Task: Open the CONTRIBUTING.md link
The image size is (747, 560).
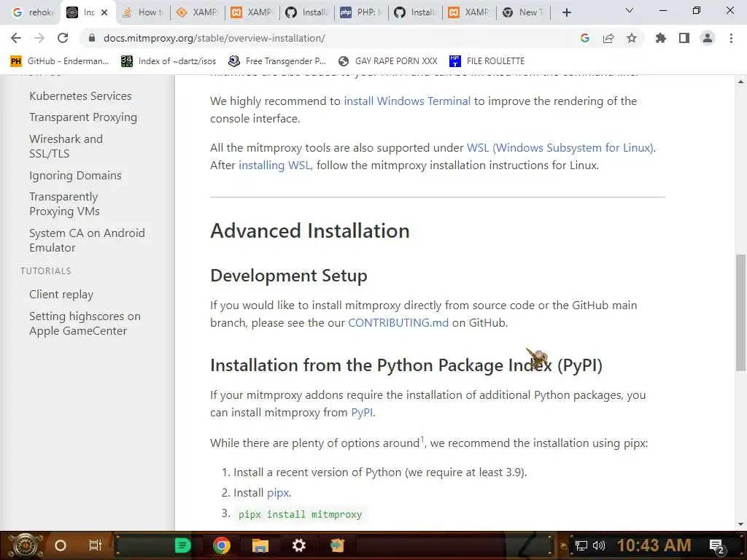Action: [x=398, y=322]
